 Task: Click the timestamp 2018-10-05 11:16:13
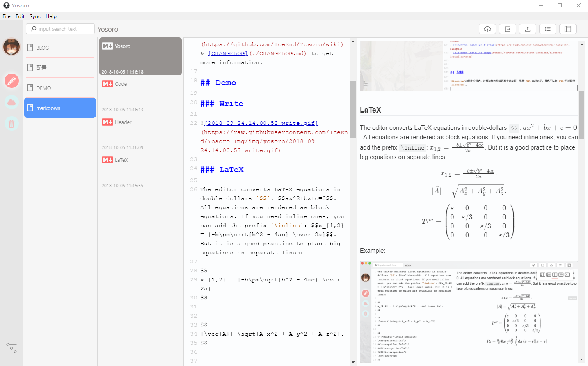tap(123, 110)
